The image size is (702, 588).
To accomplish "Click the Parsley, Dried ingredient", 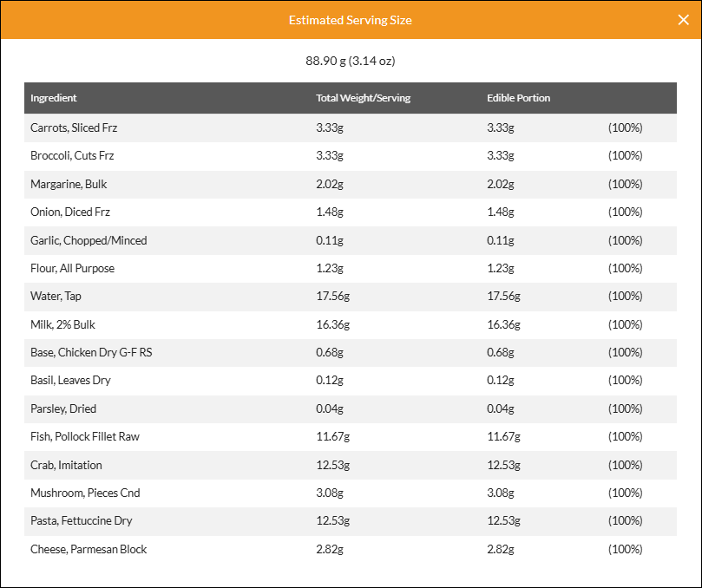I will click(63, 409).
